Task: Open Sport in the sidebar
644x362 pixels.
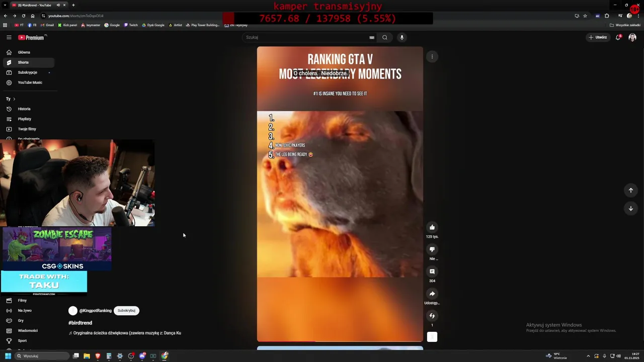Action: click(28, 340)
